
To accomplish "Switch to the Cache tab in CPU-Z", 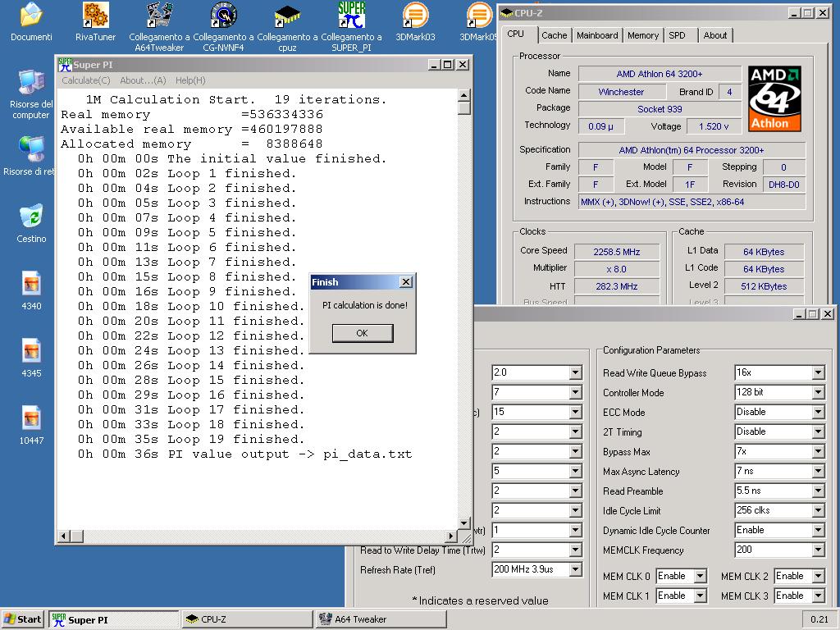I will pyautogui.click(x=554, y=35).
